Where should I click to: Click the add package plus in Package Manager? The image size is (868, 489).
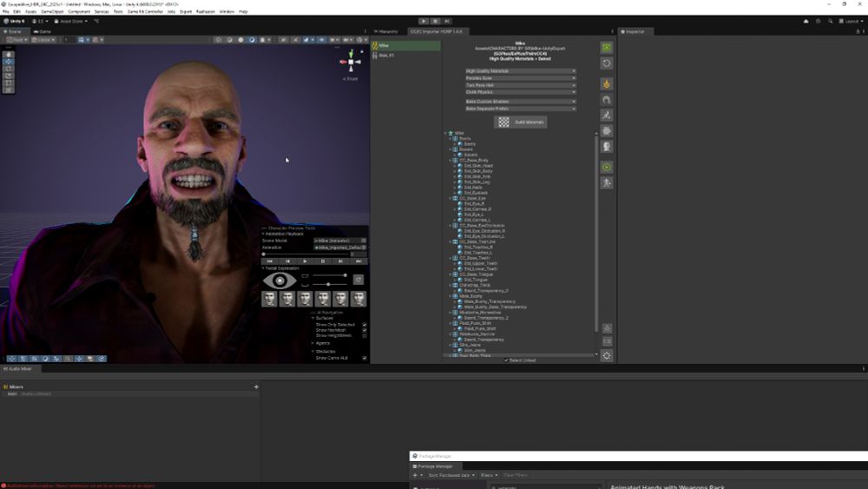[x=415, y=475]
